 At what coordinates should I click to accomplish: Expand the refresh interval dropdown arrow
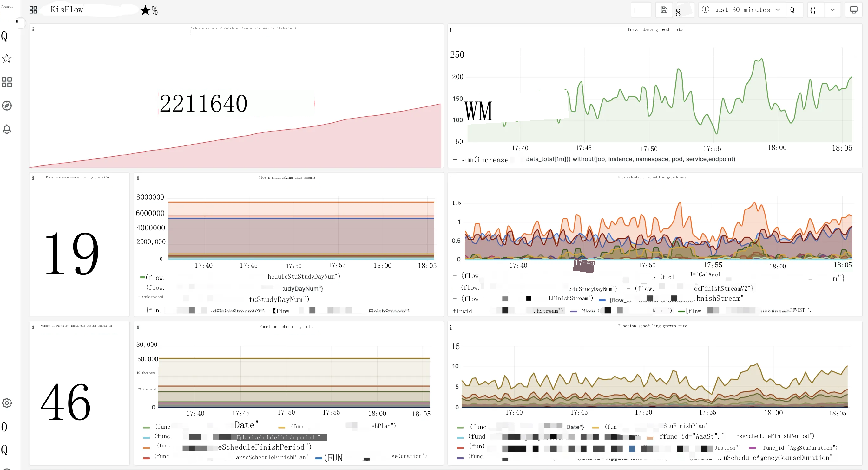tap(832, 10)
